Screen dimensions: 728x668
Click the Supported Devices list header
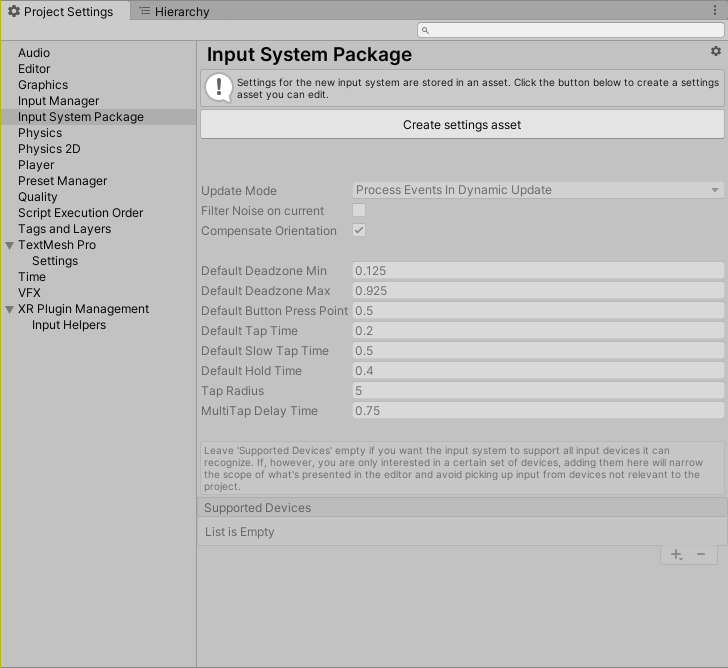pyautogui.click(x=462, y=507)
